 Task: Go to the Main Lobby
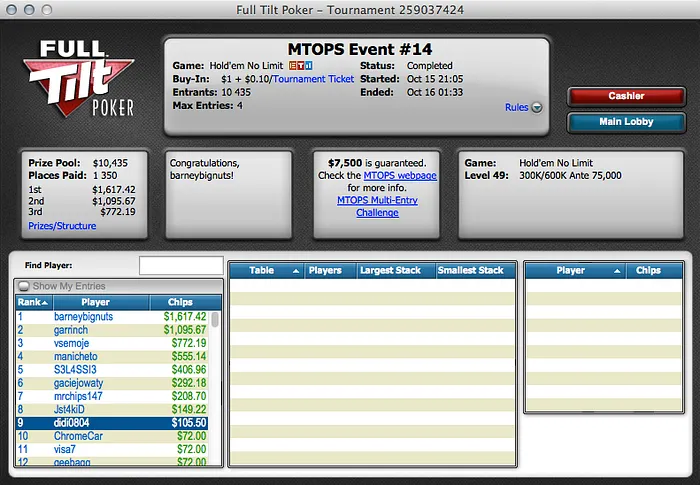(626, 122)
